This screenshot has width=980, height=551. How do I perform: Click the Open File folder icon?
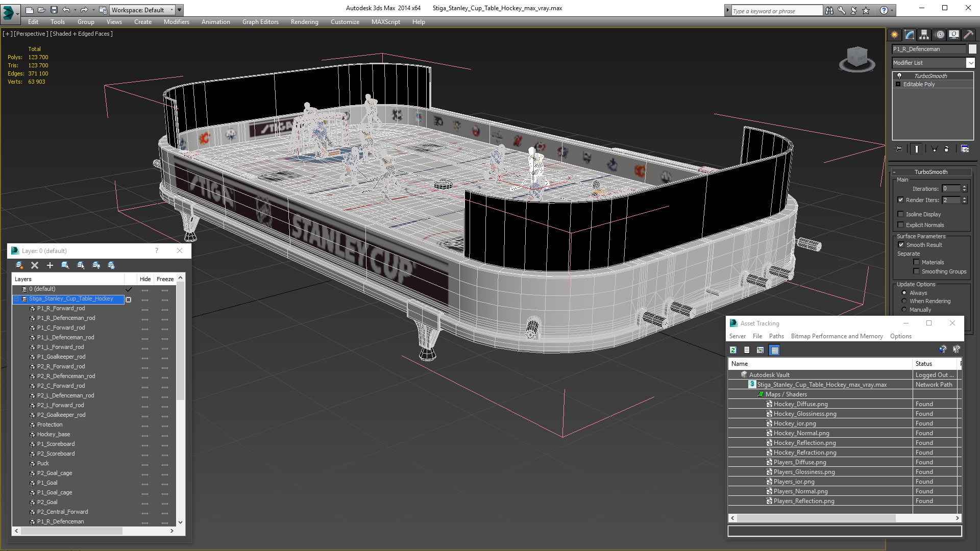42,10
